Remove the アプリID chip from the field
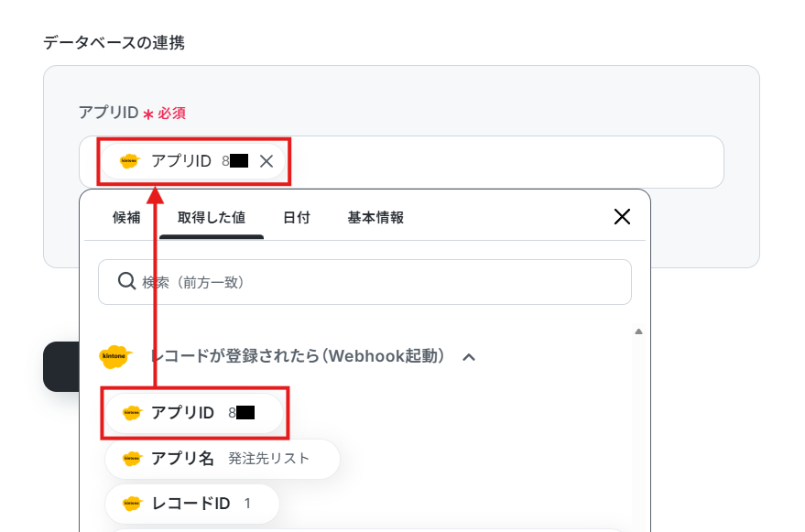Viewport: 805px width, 532px height. [267, 161]
